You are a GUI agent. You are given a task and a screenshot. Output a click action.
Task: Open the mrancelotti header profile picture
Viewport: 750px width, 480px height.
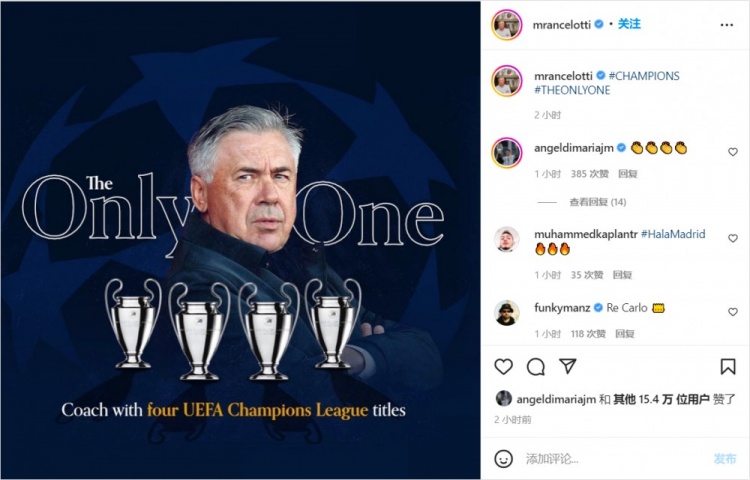(507, 24)
